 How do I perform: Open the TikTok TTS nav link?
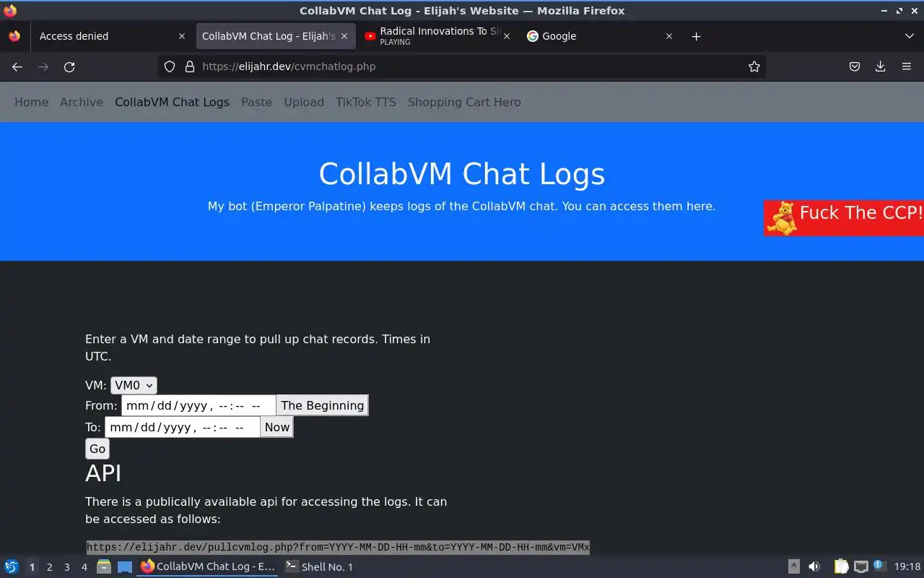pyautogui.click(x=366, y=102)
